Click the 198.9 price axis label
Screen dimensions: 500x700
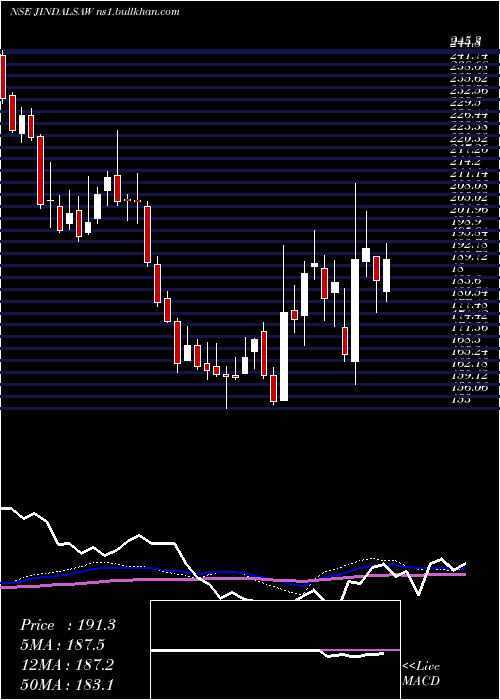464,222
